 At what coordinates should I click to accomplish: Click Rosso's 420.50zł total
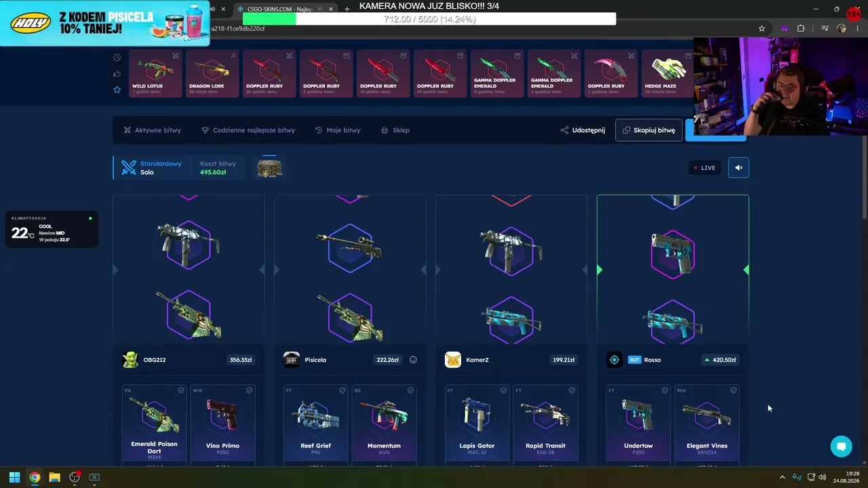[x=720, y=360]
